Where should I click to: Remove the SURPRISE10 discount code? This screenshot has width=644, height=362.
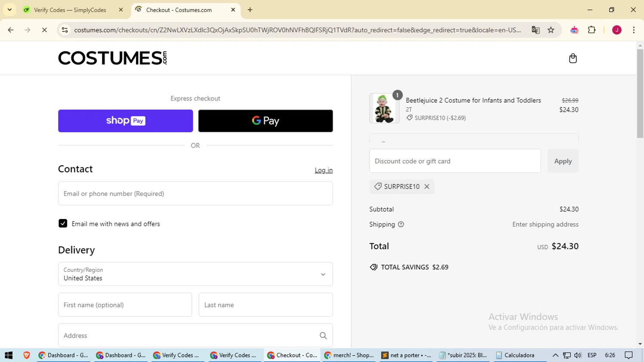pos(427,186)
